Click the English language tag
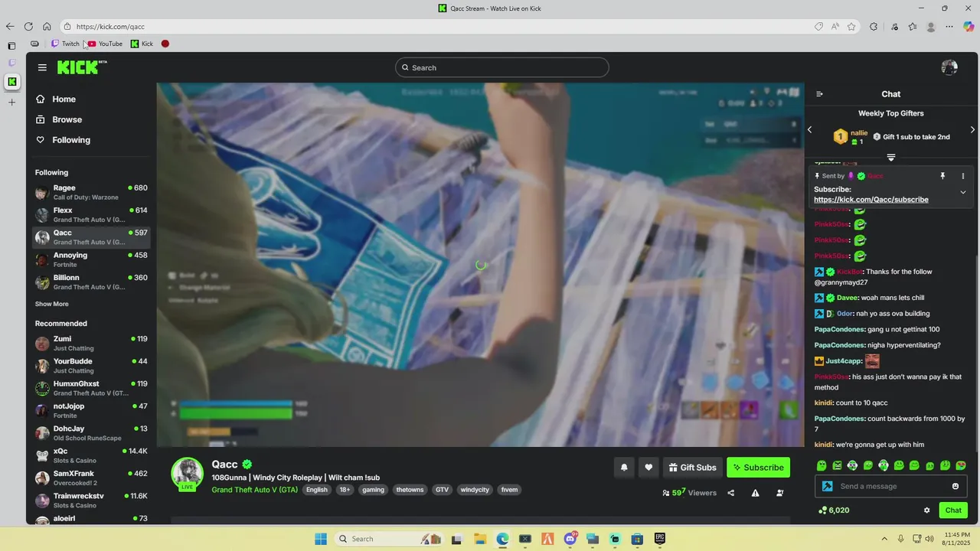Screen dimensions: 980x551 click(317, 490)
